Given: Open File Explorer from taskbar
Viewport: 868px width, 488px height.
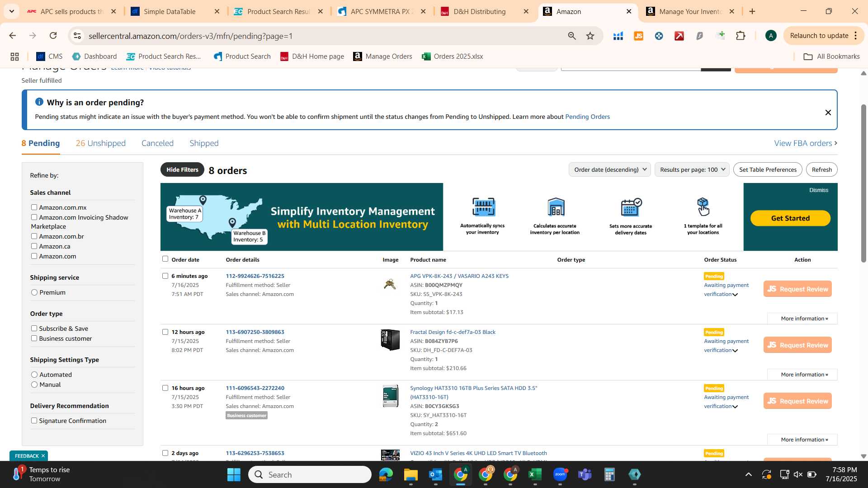Looking at the screenshot, I should click(x=410, y=474).
